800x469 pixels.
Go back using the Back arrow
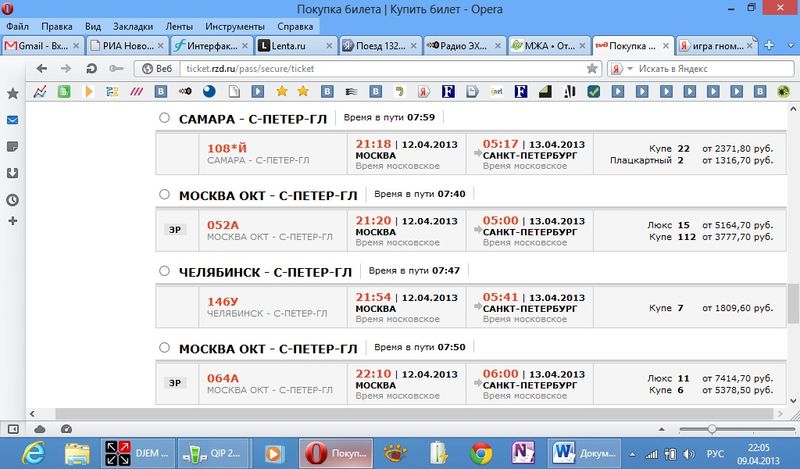(41, 69)
